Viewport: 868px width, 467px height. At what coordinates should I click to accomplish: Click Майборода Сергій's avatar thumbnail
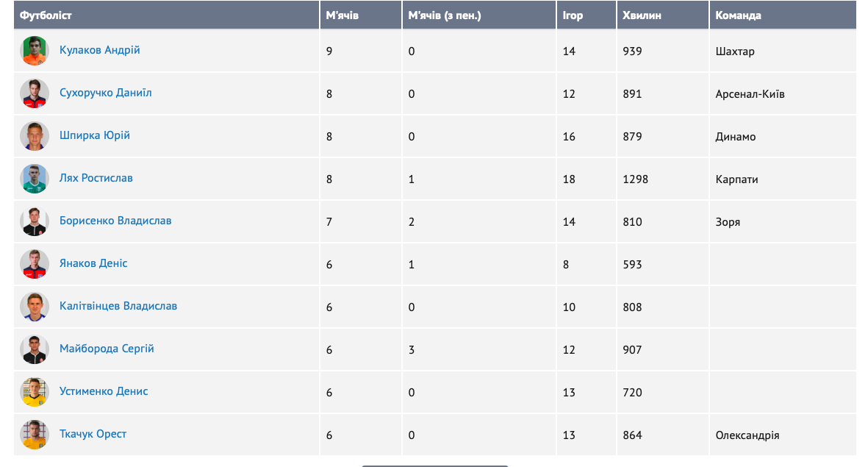click(35, 349)
